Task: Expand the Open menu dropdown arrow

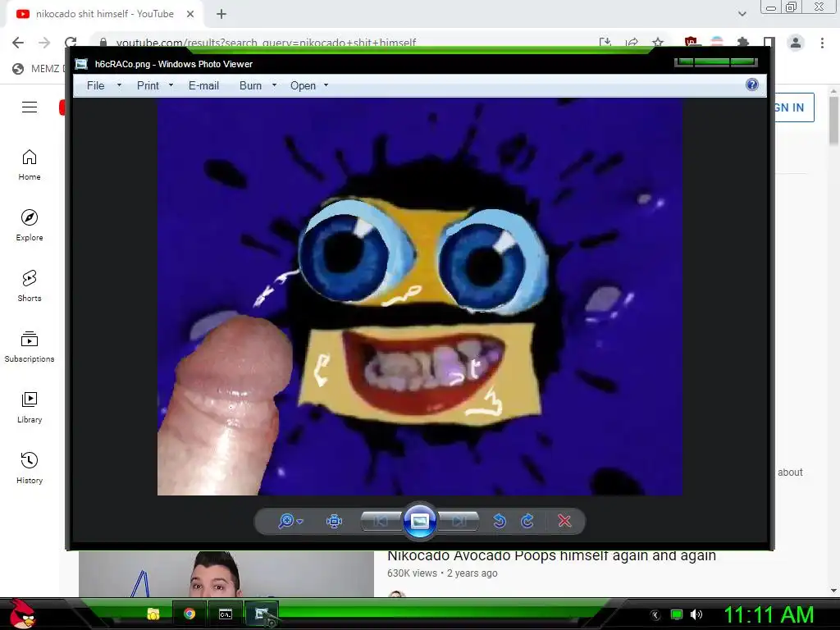Action: tap(326, 85)
